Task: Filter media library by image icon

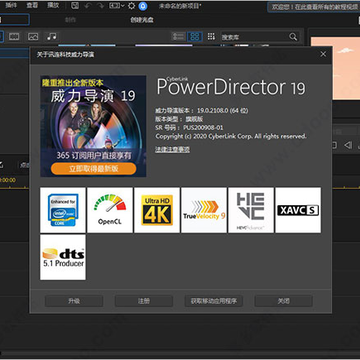Action: 33,36
